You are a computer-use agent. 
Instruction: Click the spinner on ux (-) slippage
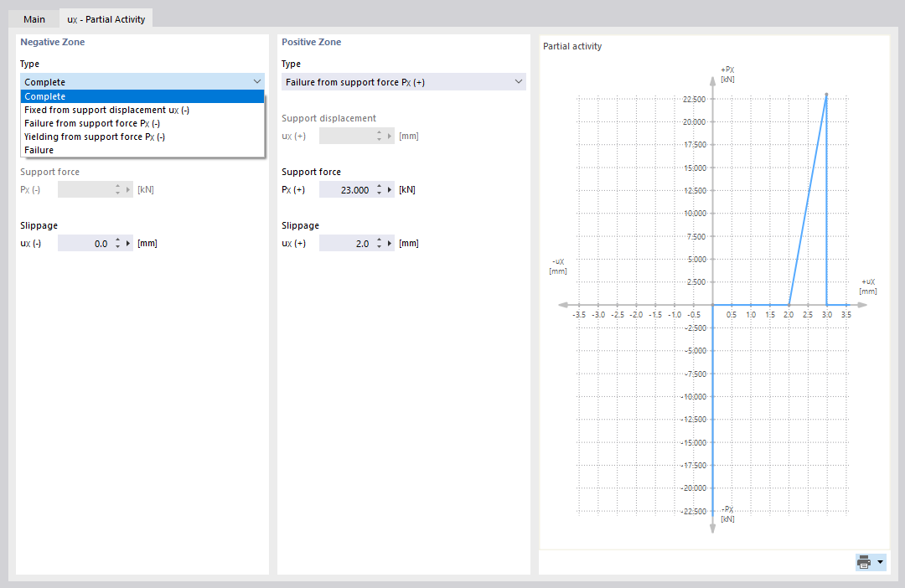pyautogui.click(x=118, y=244)
